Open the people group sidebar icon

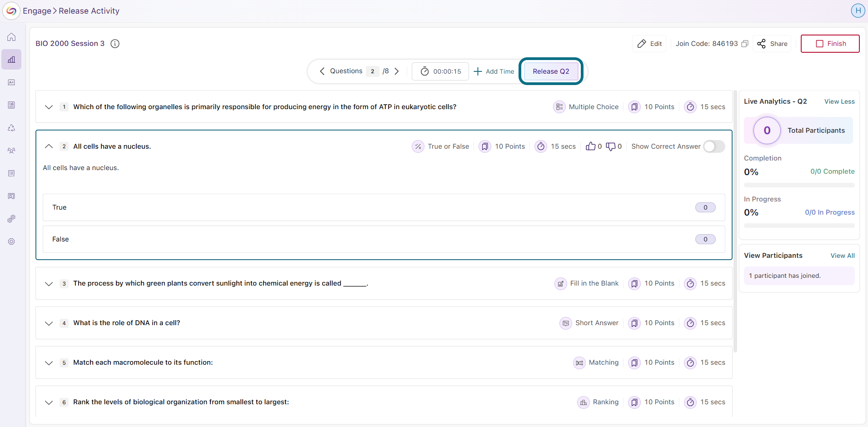[11, 151]
